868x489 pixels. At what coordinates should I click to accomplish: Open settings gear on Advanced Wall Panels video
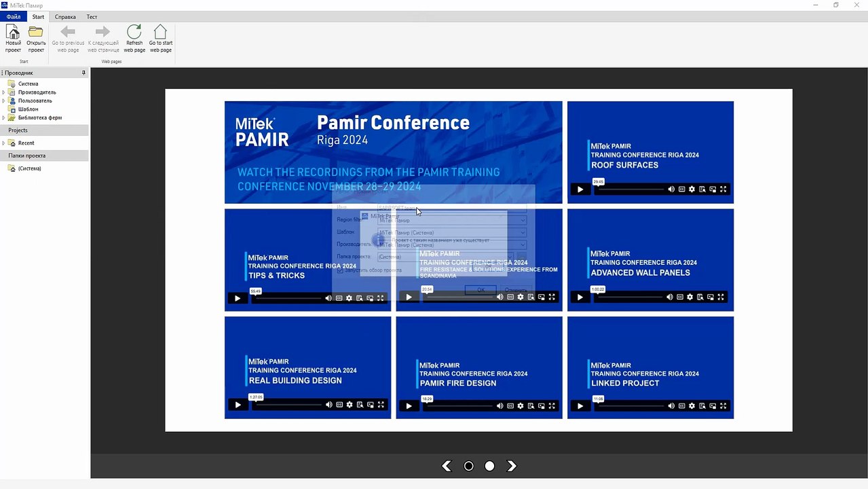(x=690, y=297)
